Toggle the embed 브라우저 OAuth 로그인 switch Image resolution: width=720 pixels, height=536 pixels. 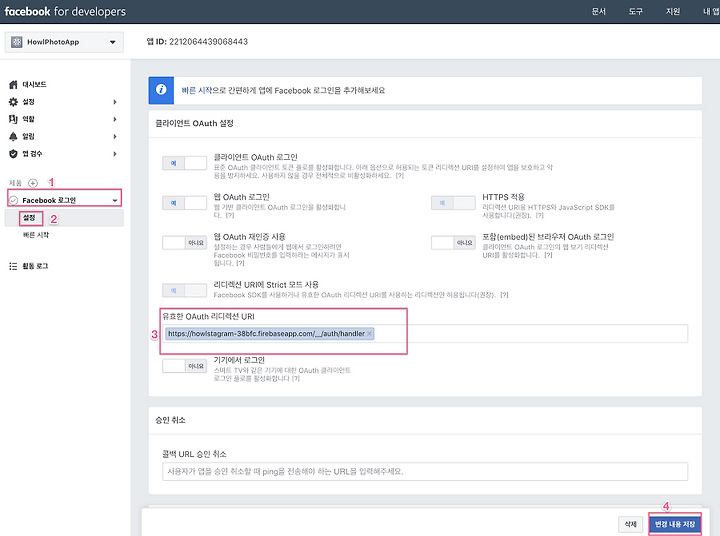(x=453, y=243)
